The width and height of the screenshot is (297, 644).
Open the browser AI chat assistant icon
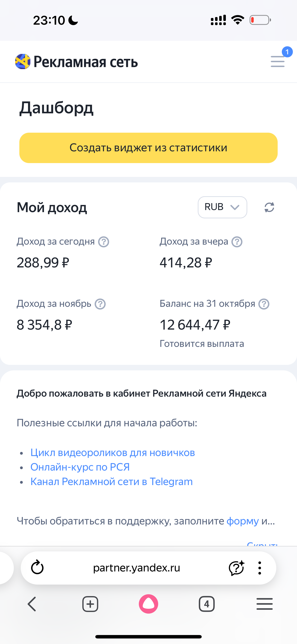pyautogui.click(x=236, y=568)
